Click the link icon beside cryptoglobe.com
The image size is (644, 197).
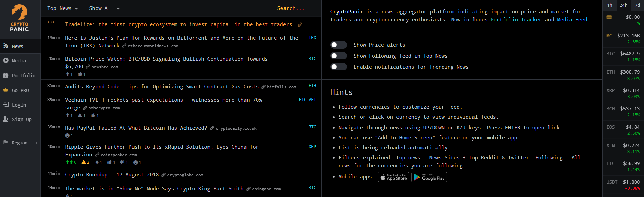point(163,175)
